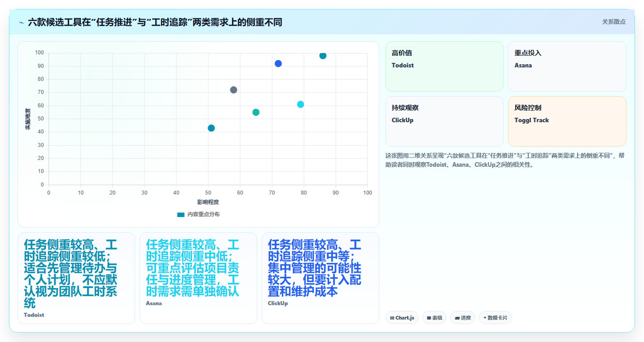This screenshot has height=342, width=644.
Task: Click the y-axis tick label 100
Action: pos(39,53)
